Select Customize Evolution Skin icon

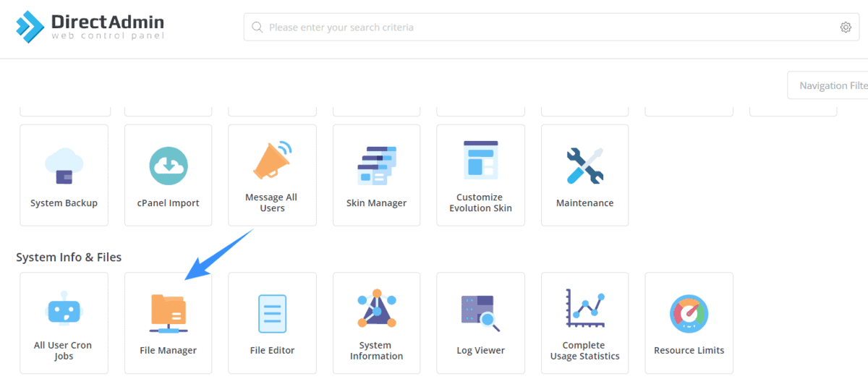click(480, 159)
